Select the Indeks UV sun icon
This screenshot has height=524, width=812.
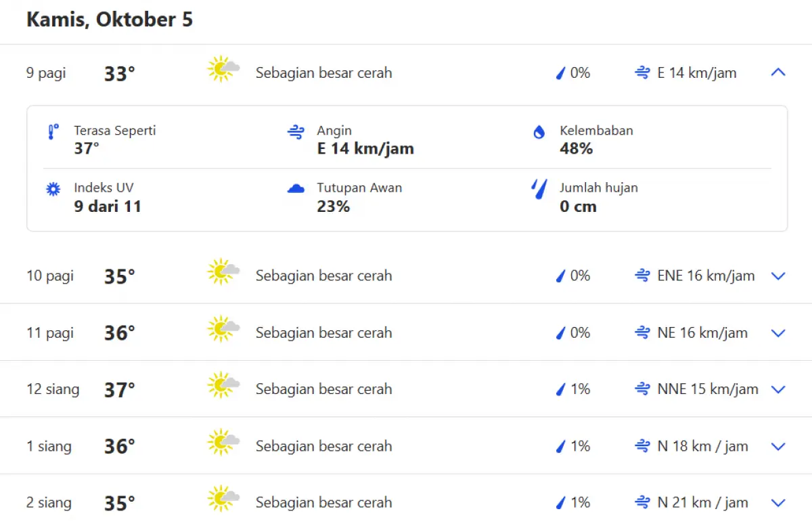coord(53,189)
